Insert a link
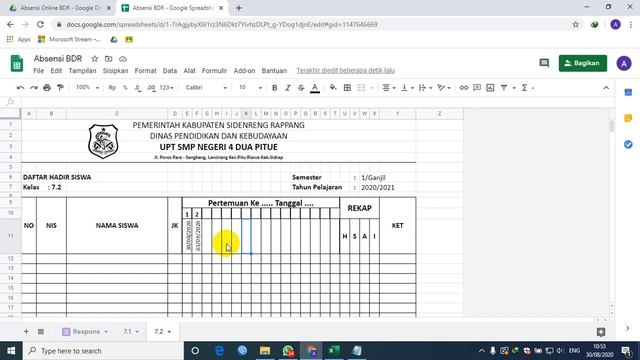The width and height of the screenshot is (640, 360). click(x=464, y=88)
